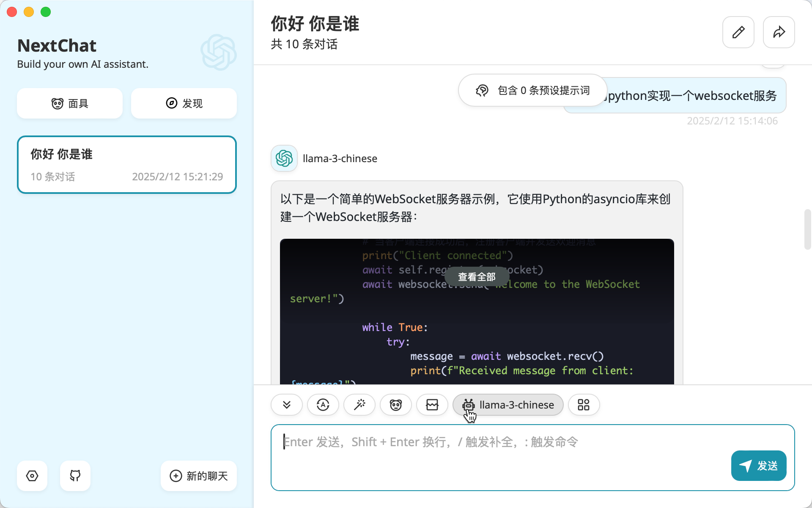Click the '包含 0 条预设提示词' prompt banner
Screen dimensions: 812x508
click(533, 90)
